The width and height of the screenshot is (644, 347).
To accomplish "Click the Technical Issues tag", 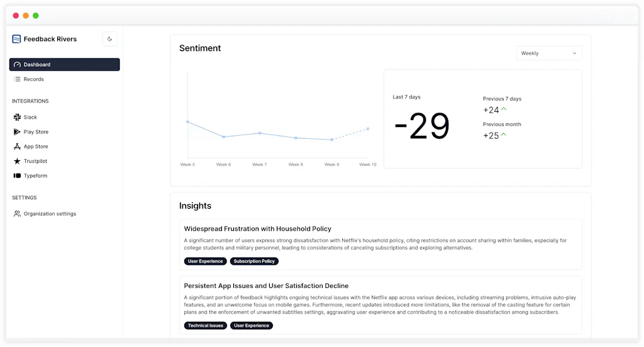I will pos(206,326).
